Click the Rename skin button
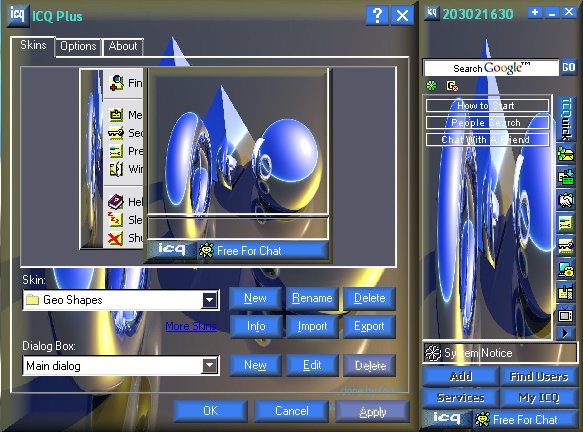The image size is (583, 432). tap(312, 298)
